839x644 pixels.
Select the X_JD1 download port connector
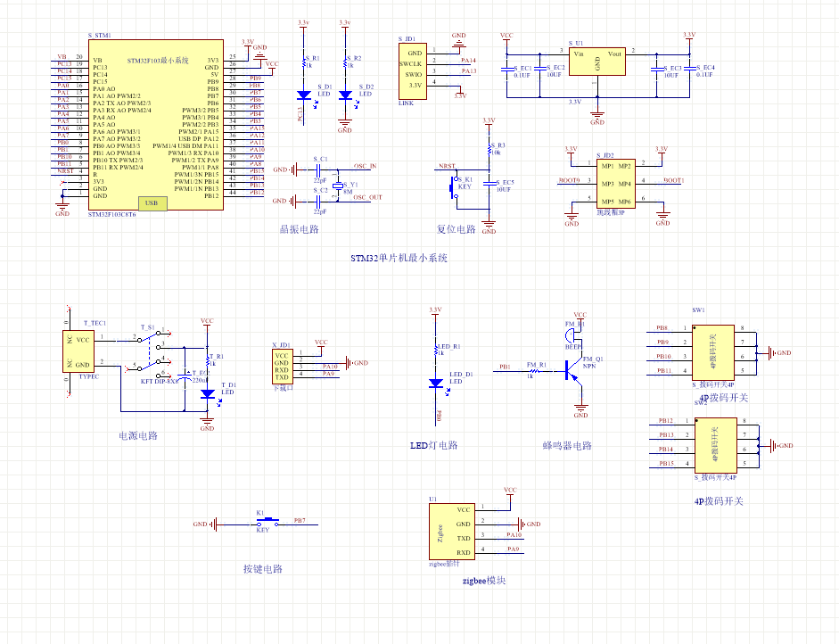click(282, 366)
